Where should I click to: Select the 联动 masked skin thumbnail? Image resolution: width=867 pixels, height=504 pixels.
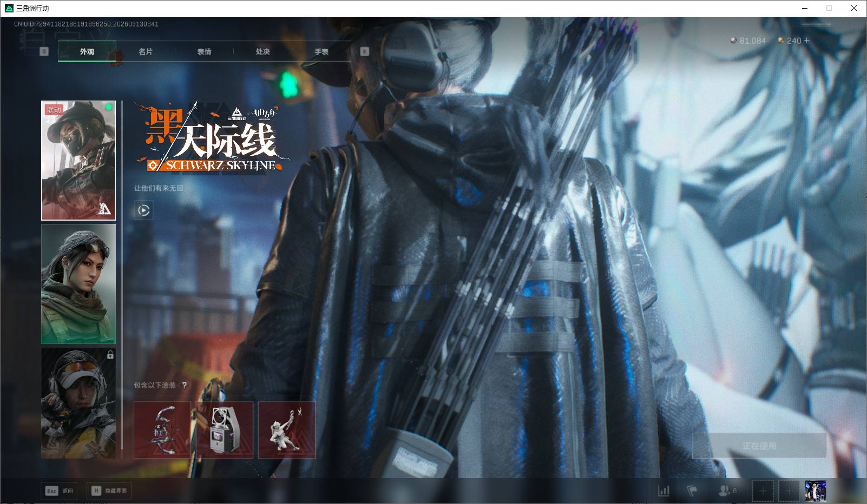pos(78,161)
